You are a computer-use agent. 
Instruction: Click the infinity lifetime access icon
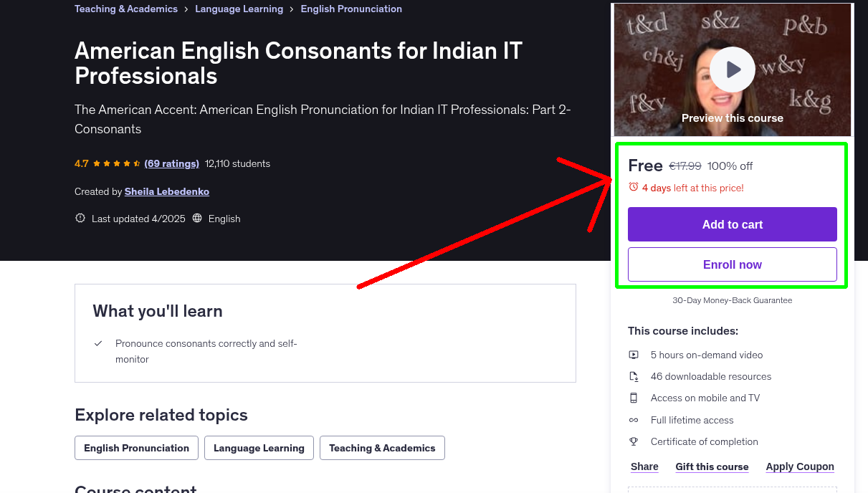(634, 420)
